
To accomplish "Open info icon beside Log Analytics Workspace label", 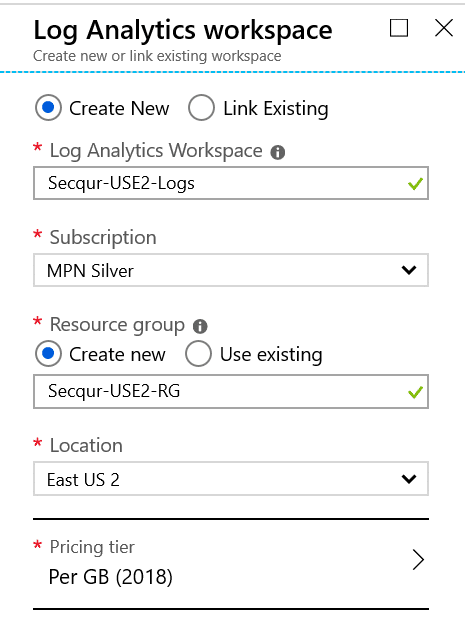I will point(278,153).
